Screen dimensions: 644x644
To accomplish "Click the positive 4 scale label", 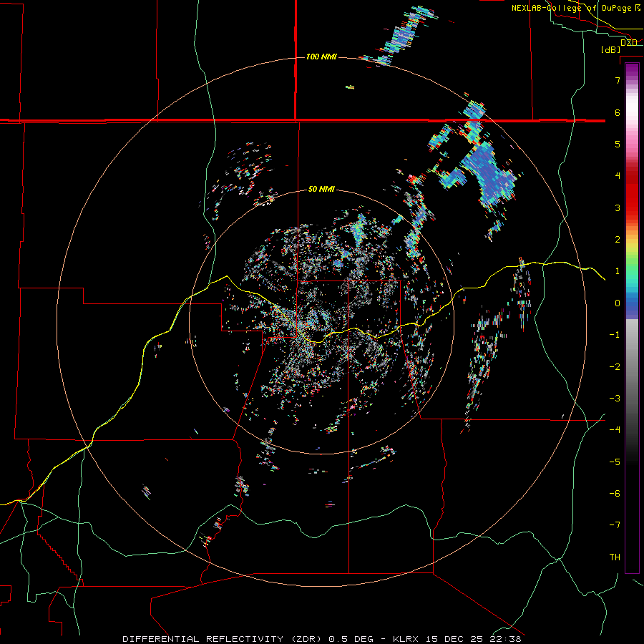I will pos(618,176).
